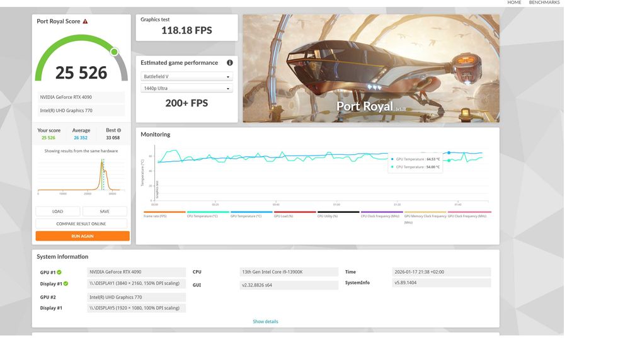Click the LOAD button
The width and height of the screenshot is (630, 364).
58,212
